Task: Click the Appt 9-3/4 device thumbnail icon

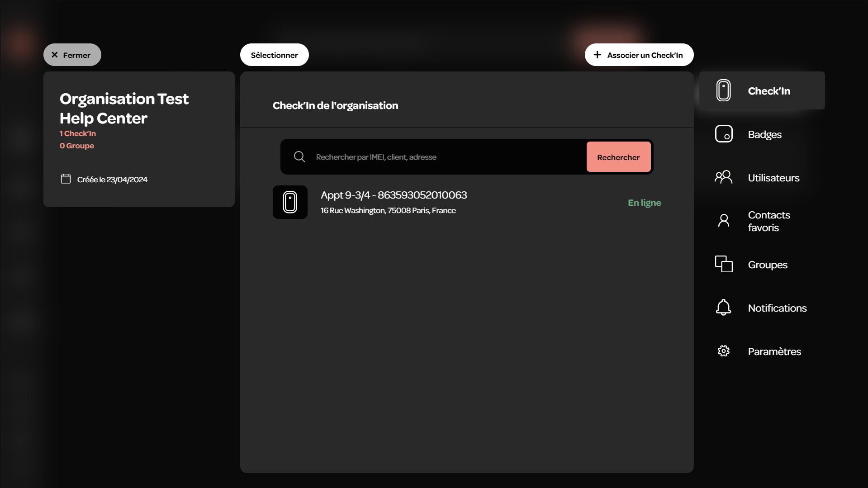Action: (x=290, y=202)
